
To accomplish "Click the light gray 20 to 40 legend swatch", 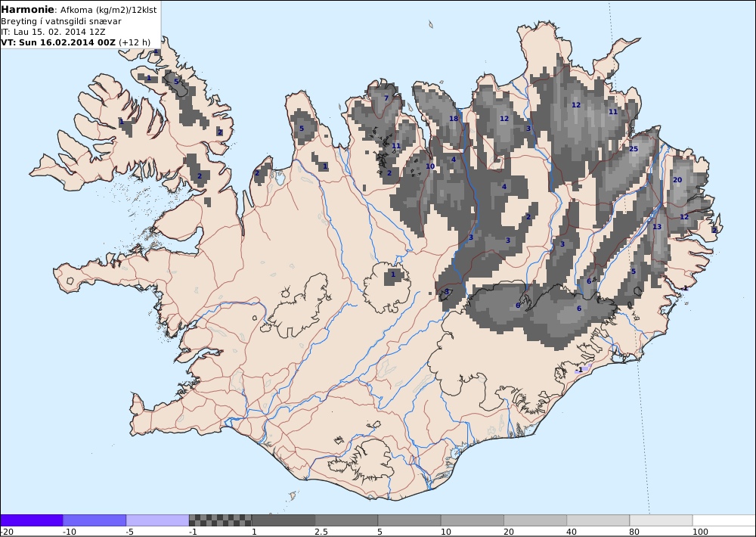I will (x=535, y=520).
